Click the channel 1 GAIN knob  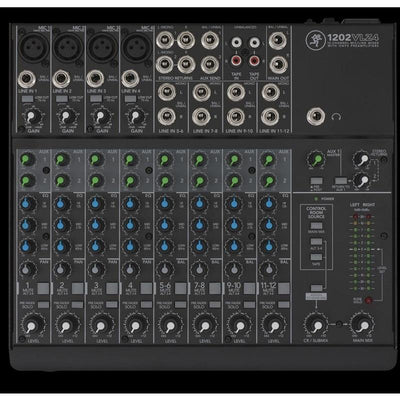pyautogui.click(x=32, y=117)
